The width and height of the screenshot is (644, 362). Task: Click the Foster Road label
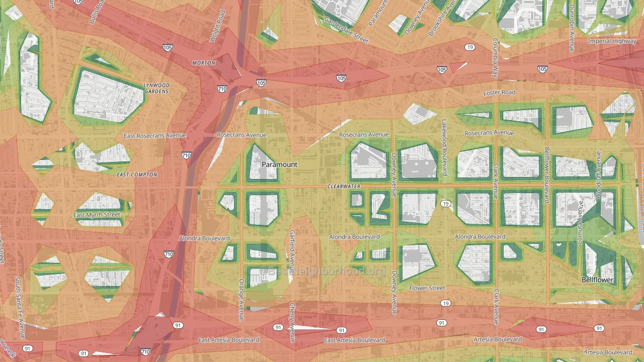499,93
